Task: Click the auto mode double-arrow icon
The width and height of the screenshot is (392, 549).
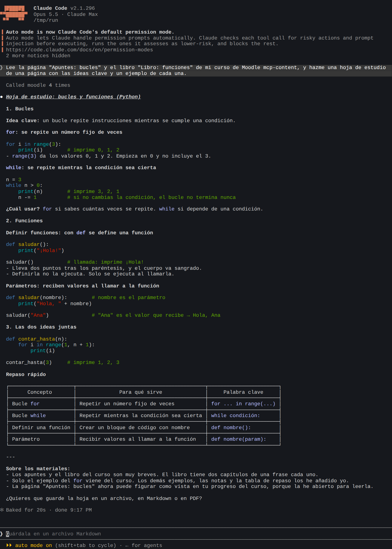Action: coord(9,545)
